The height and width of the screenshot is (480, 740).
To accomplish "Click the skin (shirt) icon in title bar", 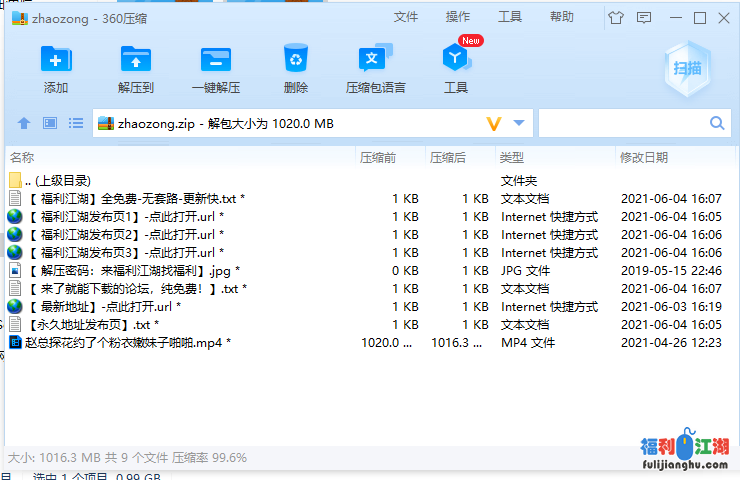I will (616, 17).
